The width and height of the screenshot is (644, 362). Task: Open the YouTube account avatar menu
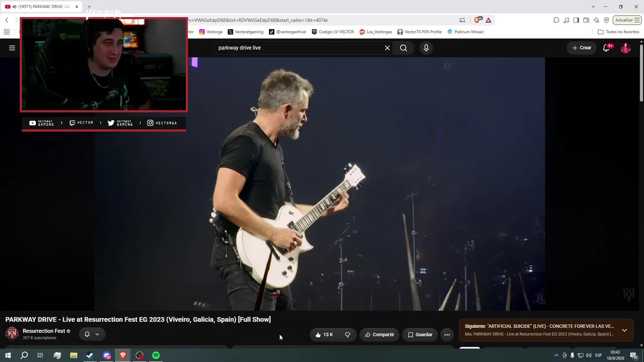coord(625,48)
